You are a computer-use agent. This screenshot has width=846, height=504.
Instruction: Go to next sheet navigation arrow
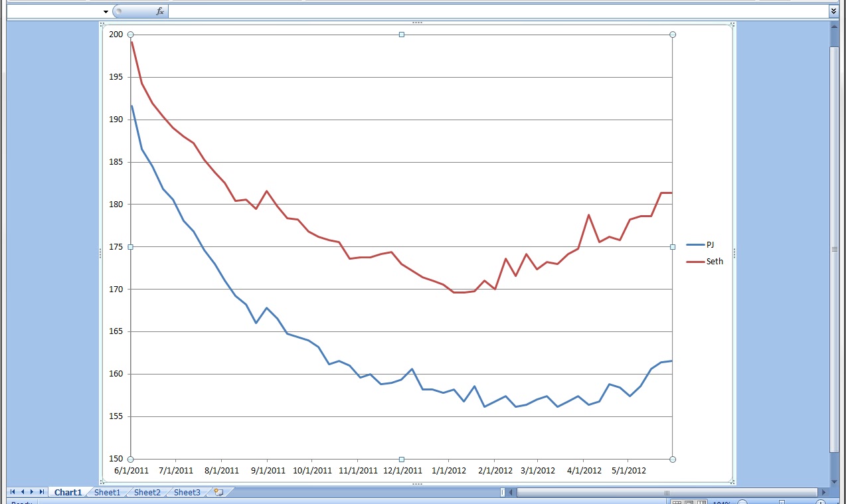point(32,492)
